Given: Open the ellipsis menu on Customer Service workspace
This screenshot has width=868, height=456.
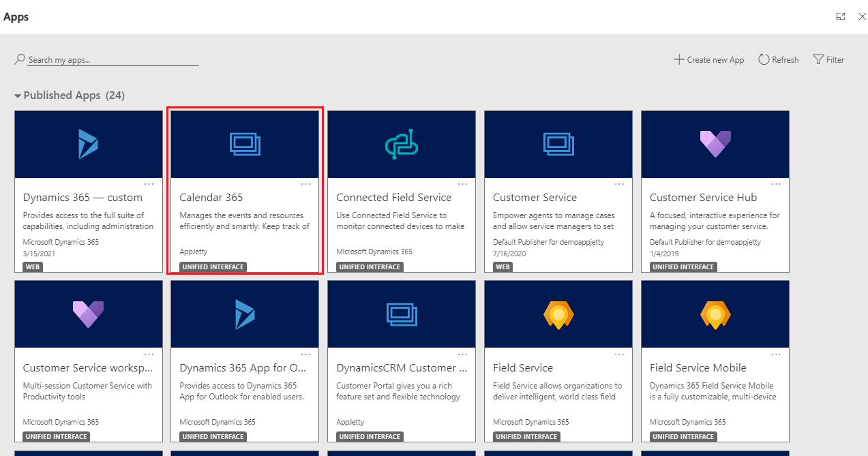Looking at the screenshot, I should [149, 354].
